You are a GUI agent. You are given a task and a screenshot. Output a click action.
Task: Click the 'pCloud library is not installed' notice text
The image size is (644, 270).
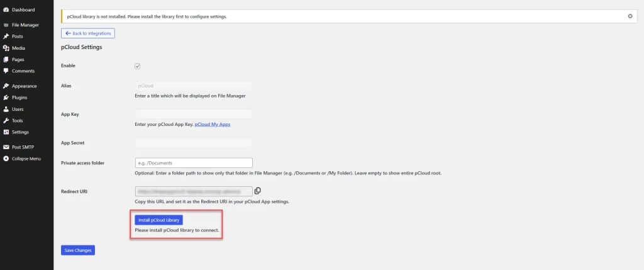(x=147, y=17)
